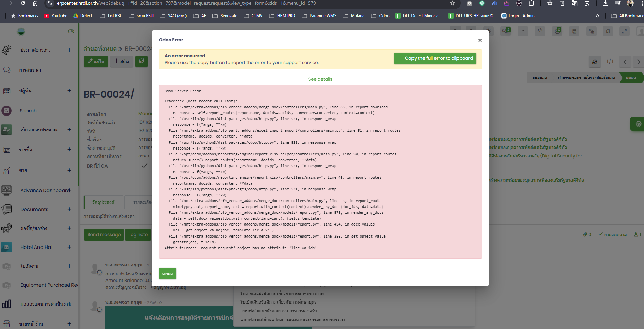Click the calendar ปฏิทิน sidebar icon

7,91
